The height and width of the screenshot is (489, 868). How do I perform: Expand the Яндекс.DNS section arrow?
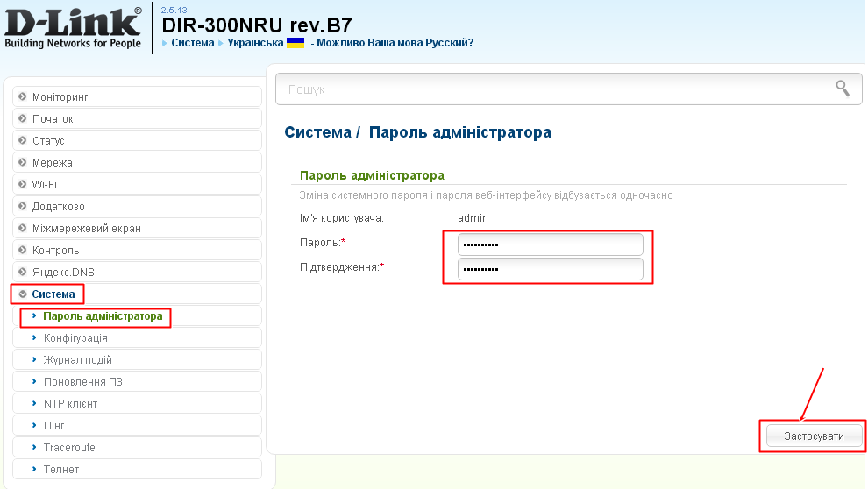click(x=22, y=272)
